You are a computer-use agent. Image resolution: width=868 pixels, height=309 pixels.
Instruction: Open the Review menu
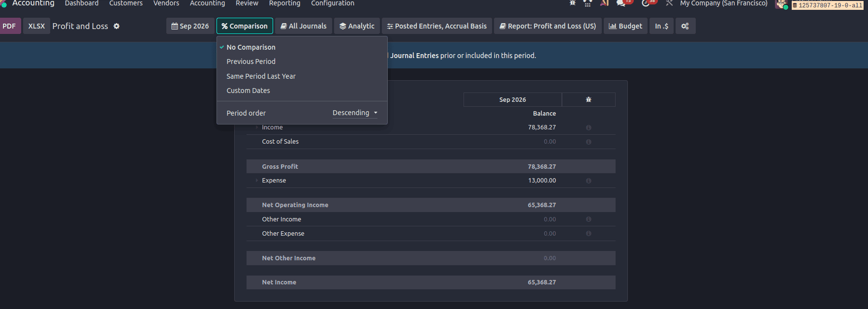(x=247, y=3)
